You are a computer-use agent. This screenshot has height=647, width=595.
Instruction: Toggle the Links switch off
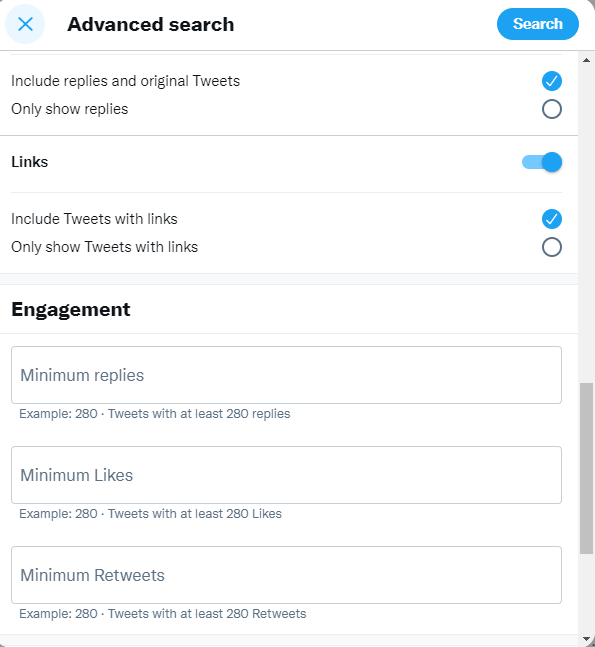(542, 162)
